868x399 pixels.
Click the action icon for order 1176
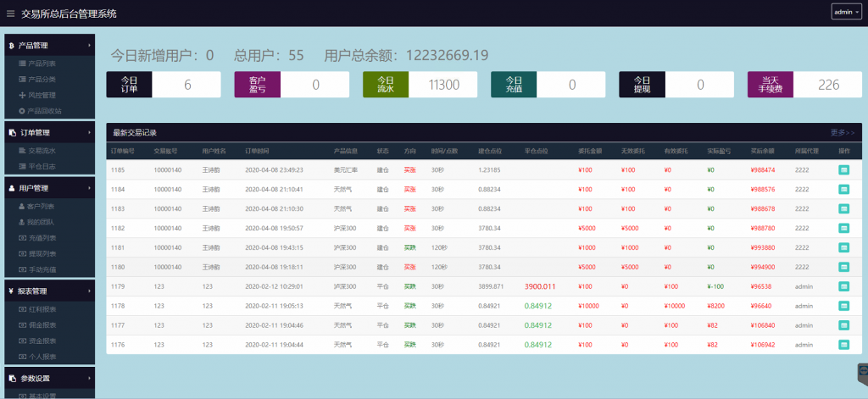click(843, 345)
